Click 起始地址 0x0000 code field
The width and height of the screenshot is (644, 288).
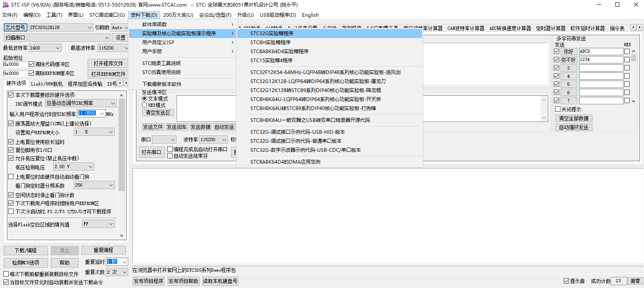click(15, 64)
